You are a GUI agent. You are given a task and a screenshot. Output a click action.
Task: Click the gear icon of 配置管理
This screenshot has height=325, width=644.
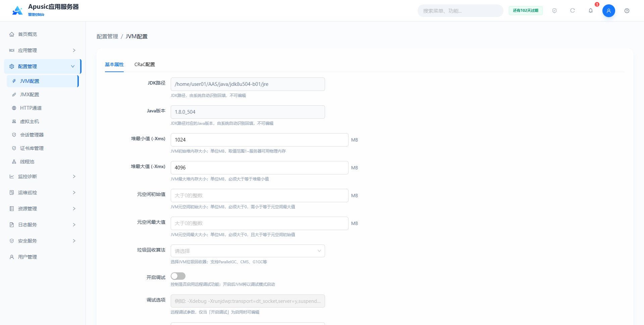coord(12,66)
